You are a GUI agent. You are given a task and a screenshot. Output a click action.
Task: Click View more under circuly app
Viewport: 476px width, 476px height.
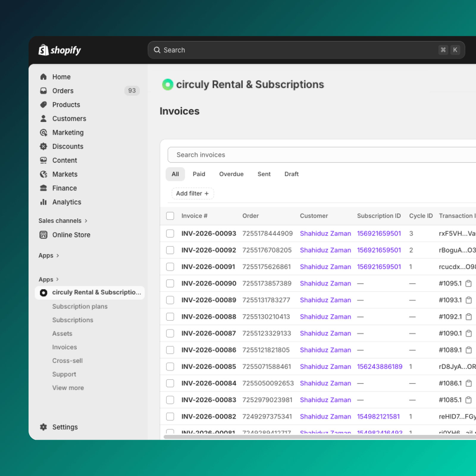(x=68, y=388)
